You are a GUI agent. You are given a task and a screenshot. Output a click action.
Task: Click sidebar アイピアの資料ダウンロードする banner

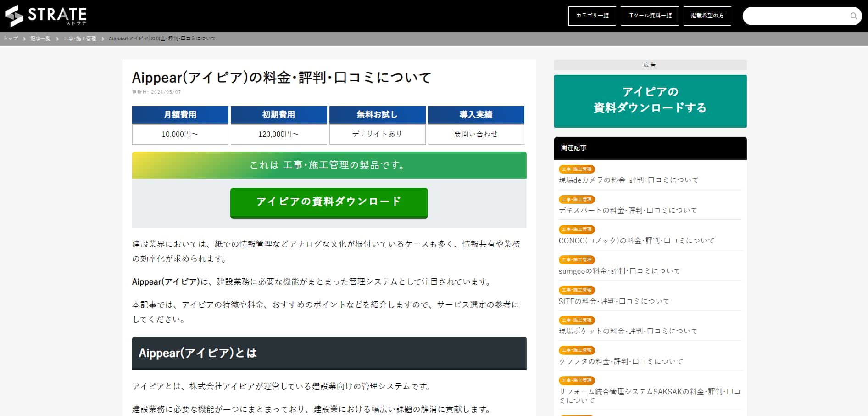(650, 101)
